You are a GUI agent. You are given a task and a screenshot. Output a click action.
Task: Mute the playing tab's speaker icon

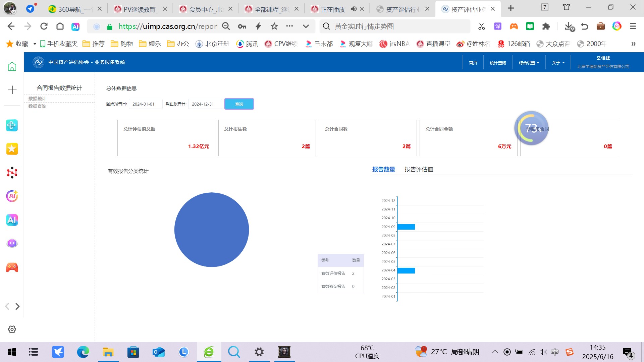tap(354, 9)
